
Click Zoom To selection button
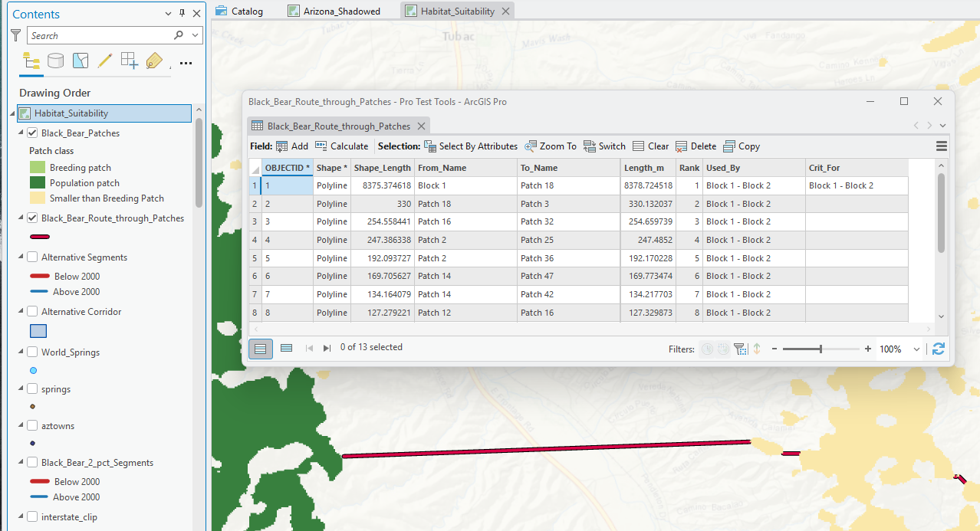(551, 146)
